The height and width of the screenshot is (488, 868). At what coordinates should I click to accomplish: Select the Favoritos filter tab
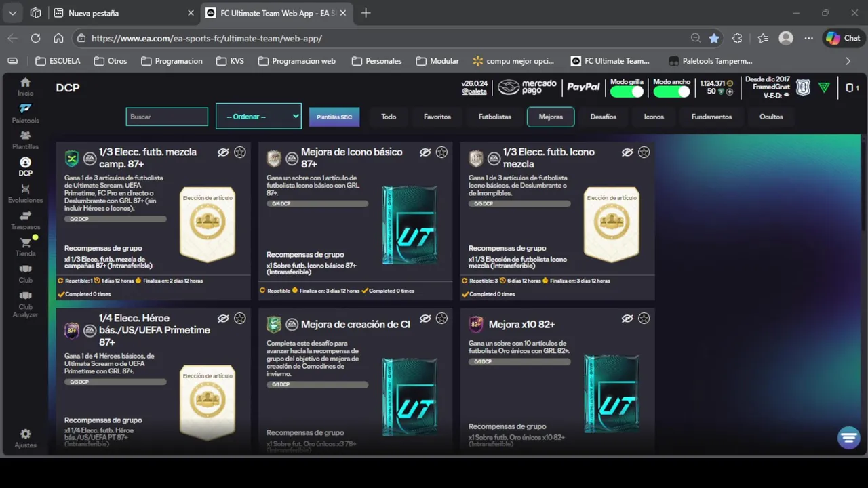[x=437, y=117]
